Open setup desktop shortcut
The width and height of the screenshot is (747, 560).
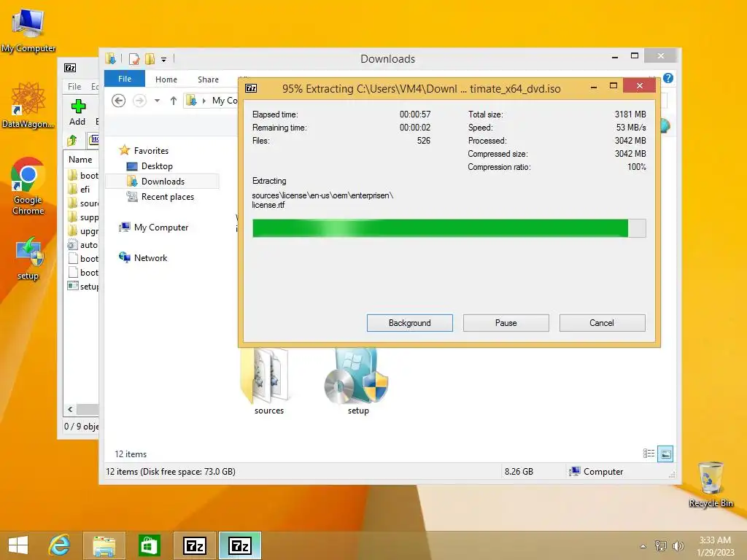(x=28, y=259)
